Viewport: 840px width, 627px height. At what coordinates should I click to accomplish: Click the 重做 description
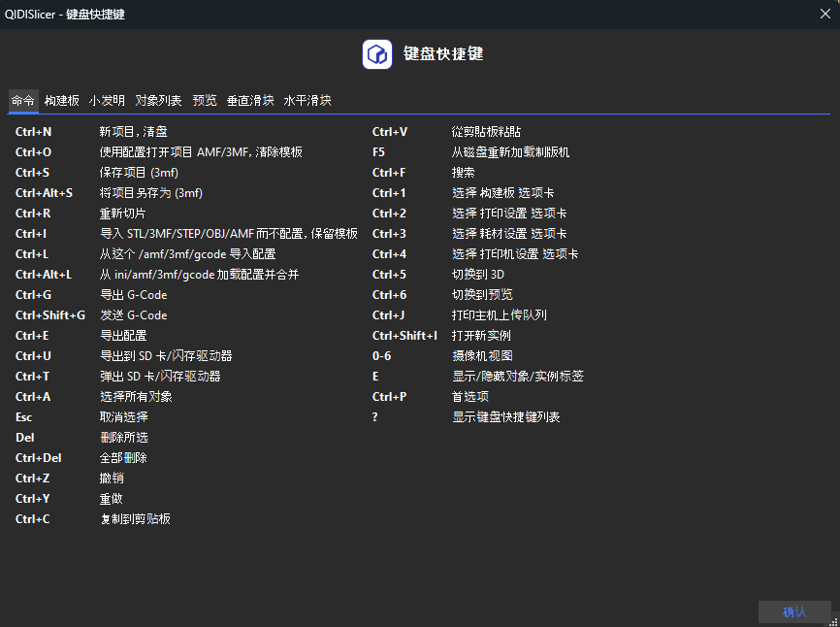coord(111,498)
